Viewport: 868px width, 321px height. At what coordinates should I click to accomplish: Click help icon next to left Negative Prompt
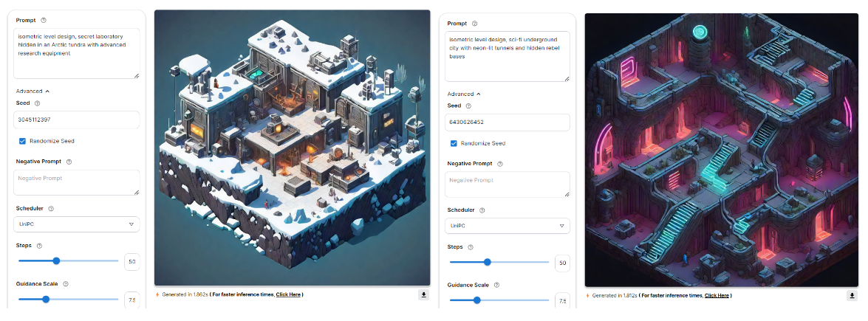point(69,162)
